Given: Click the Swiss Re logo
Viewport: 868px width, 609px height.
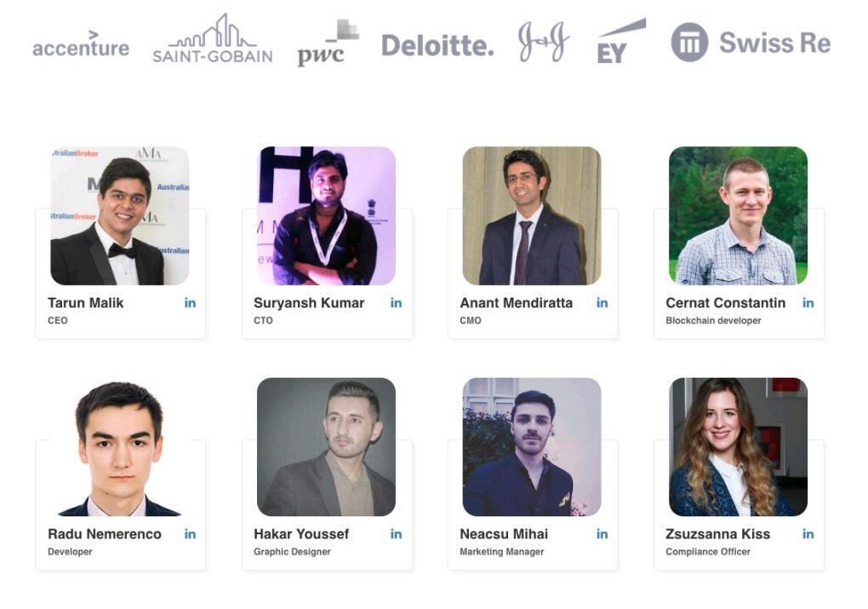Looking at the screenshot, I should (x=751, y=42).
